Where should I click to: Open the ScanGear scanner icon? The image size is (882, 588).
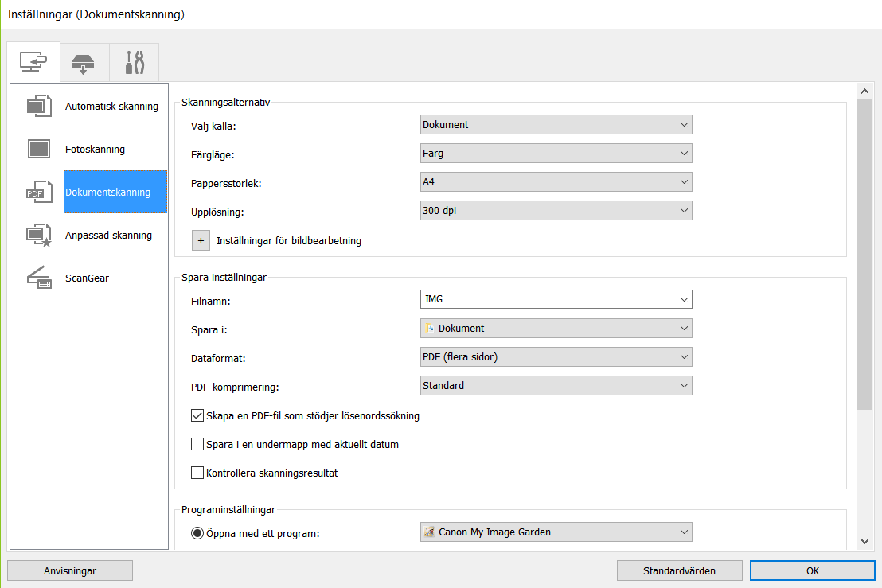[x=39, y=278]
